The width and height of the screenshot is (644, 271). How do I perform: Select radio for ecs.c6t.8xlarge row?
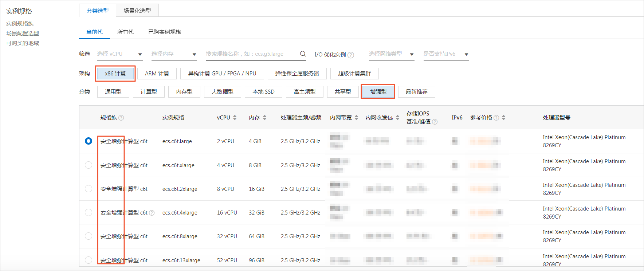click(89, 236)
